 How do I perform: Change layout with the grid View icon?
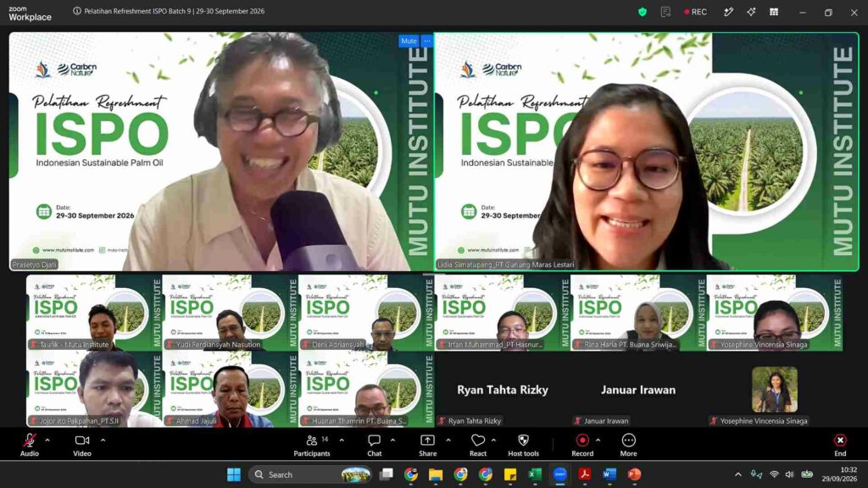coord(774,12)
